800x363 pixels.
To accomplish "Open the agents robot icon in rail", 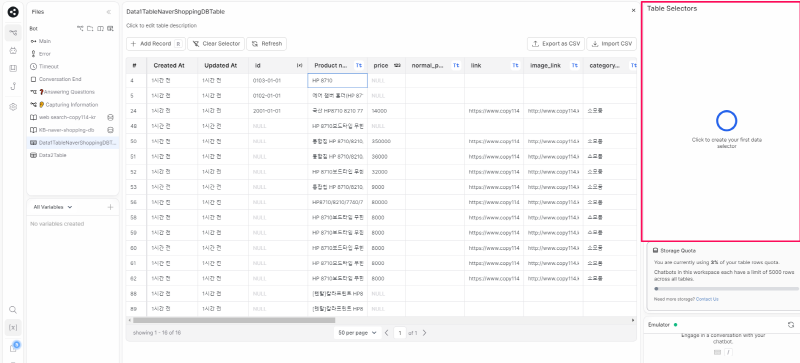I will (13, 51).
